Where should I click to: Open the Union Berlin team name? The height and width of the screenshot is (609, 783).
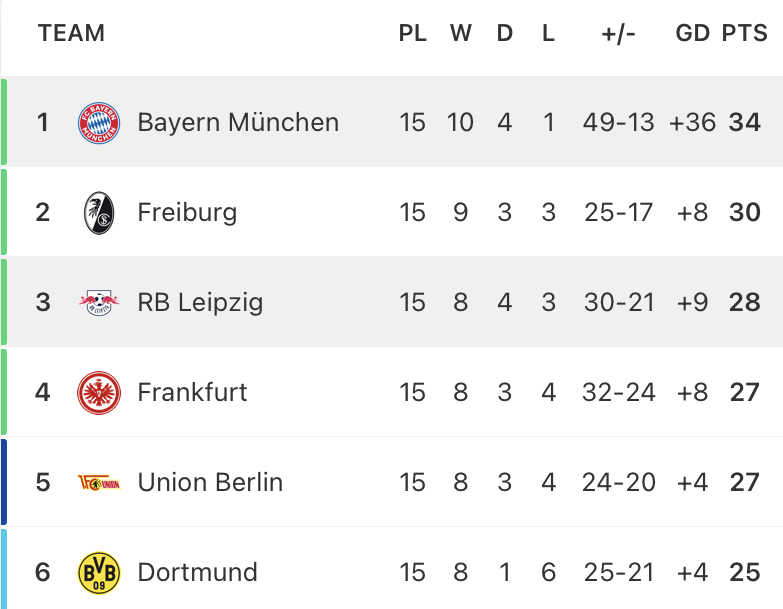point(210,482)
